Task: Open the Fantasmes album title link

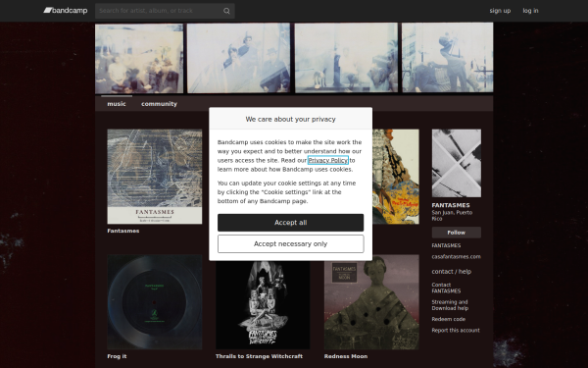Action: (x=123, y=231)
